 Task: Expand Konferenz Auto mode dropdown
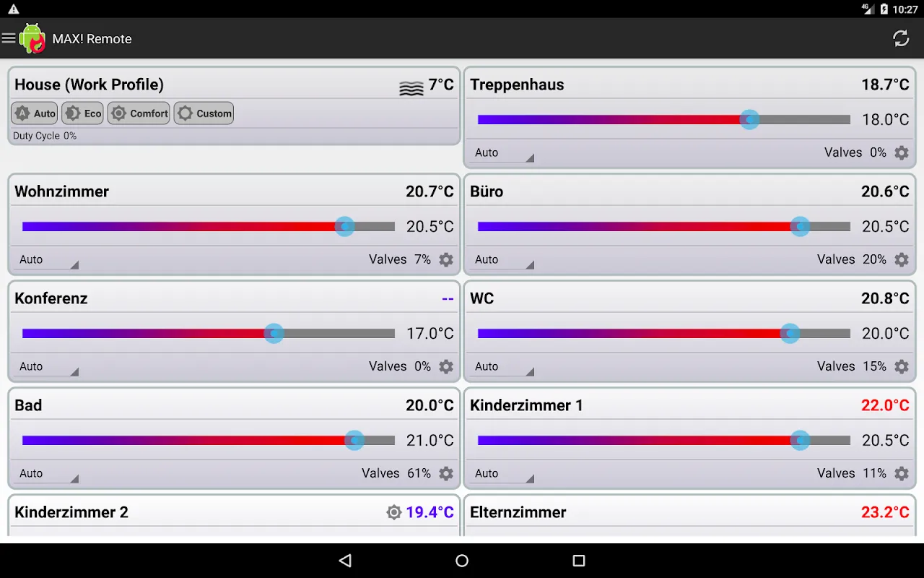coord(47,366)
